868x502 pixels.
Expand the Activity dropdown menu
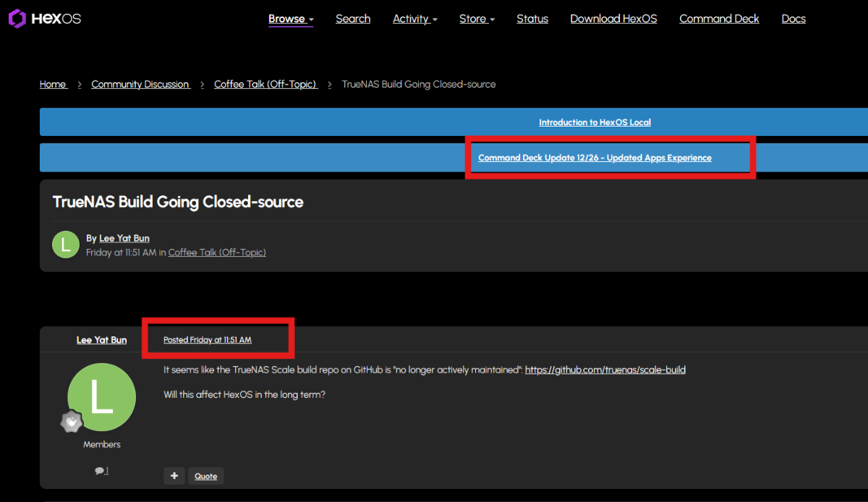414,19
